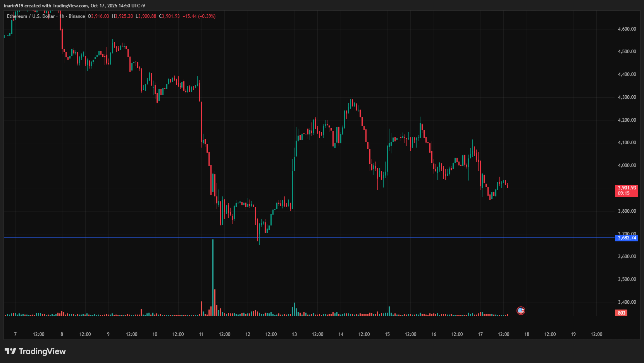Click the Ethereum / U.S. Dollar symbol title
Image resolution: width=644 pixels, height=363 pixels.
point(31,16)
